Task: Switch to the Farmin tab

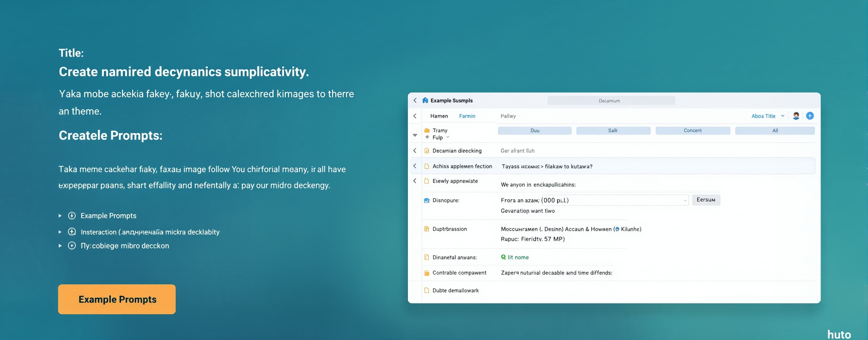Action: point(467,116)
